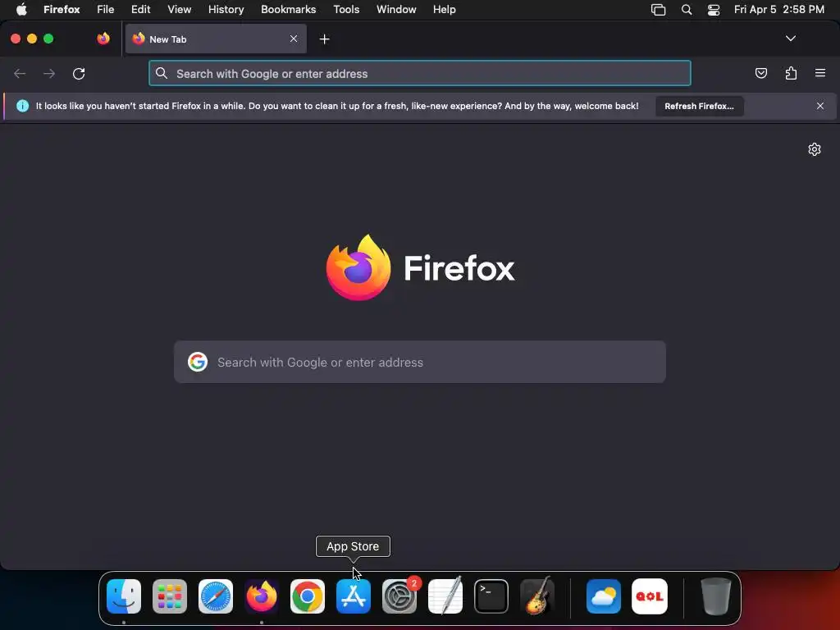Click the Back arrow in Firefox toolbar
Viewport: 840px width, 630px height.
[20, 73]
